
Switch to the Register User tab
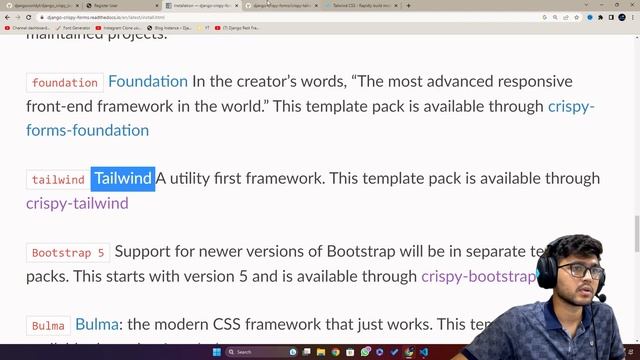pos(121,6)
